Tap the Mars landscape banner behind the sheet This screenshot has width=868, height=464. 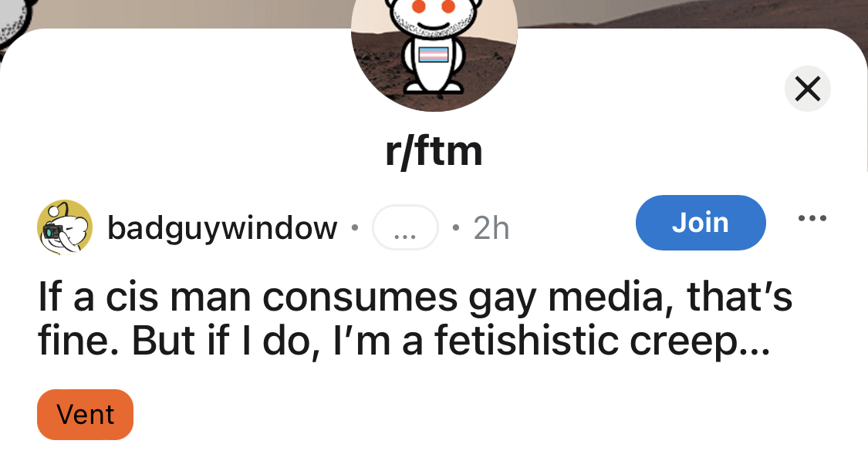(692, 14)
